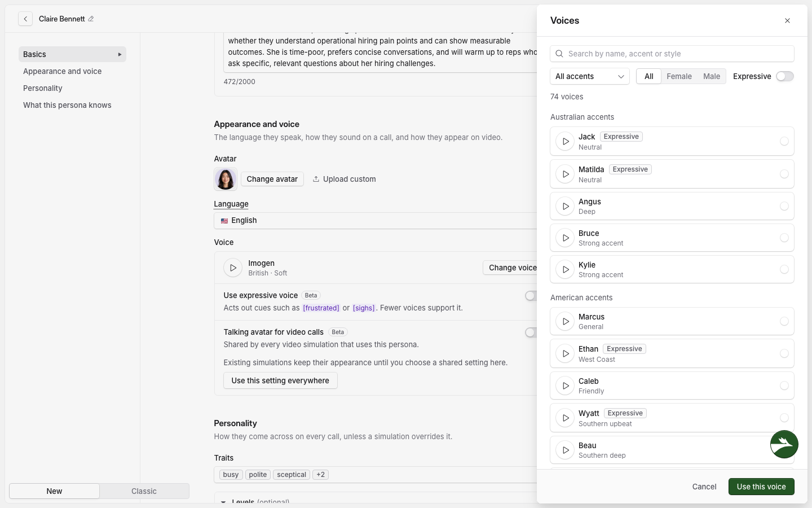Image resolution: width=812 pixels, height=508 pixels.
Task: Filter voices by Male
Action: (x=712, y=76)
